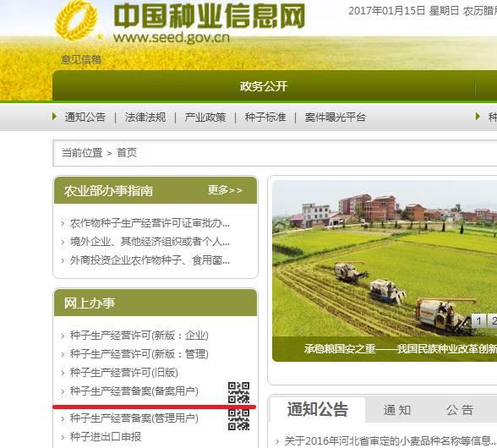Switch to the 公告 tab

click(x=460, y=410)
